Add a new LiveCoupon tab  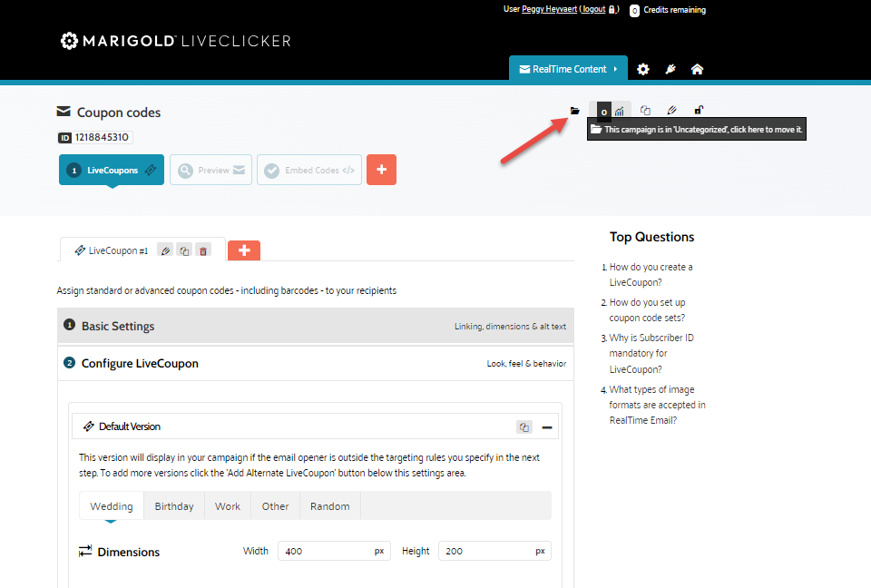click(x=244, y=250)
